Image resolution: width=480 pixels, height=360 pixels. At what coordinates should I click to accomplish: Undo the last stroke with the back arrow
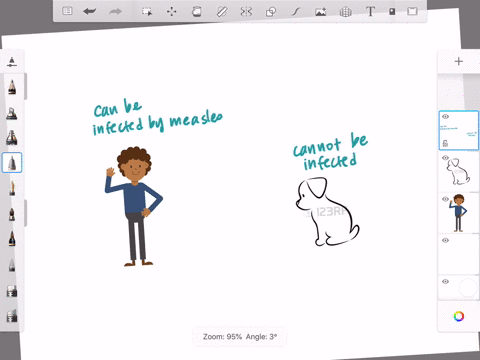point(90,12)
